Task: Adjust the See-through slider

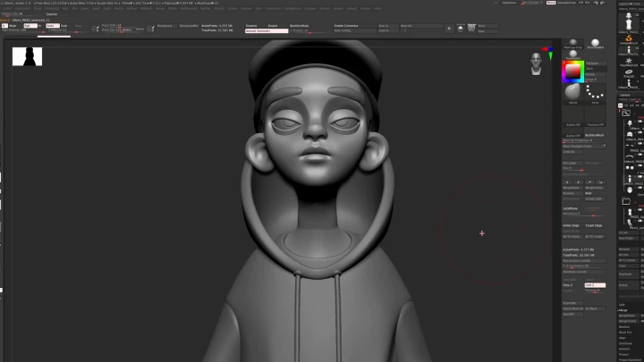Action: click(x=531, y=3)
